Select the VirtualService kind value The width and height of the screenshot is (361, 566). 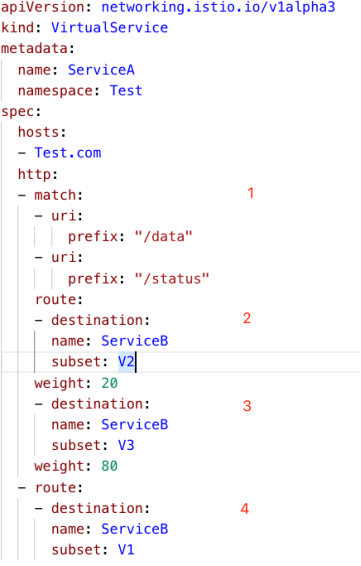[x=109, y=28]
